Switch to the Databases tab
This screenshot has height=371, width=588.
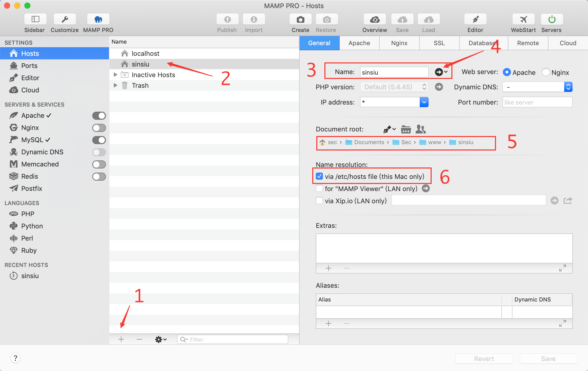484,43
